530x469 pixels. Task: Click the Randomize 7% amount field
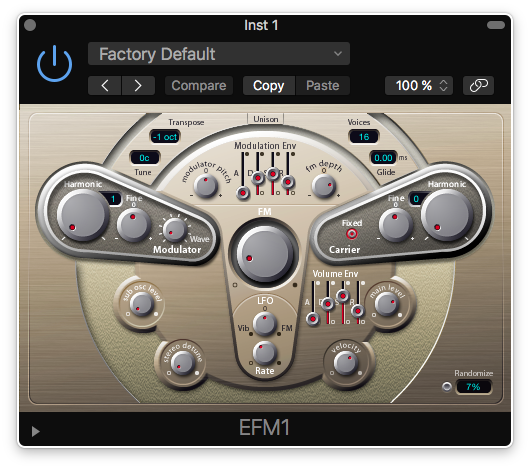click(474, 387)
